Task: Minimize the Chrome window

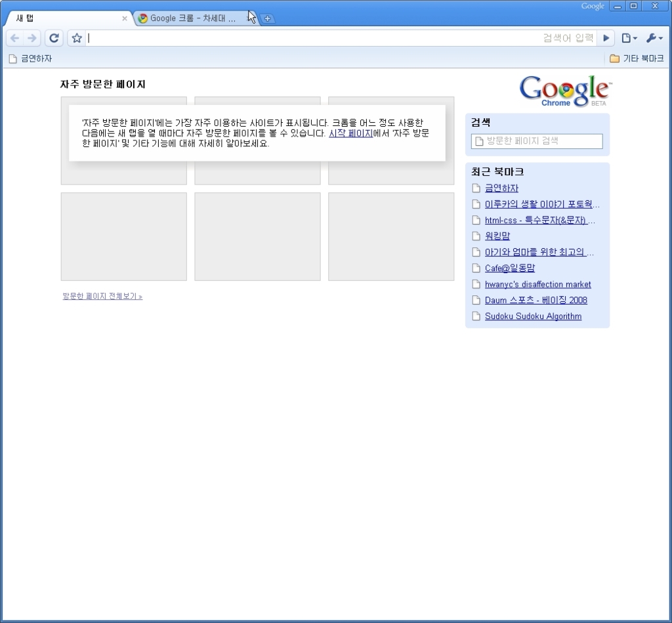Action: [x=618, y=6]
